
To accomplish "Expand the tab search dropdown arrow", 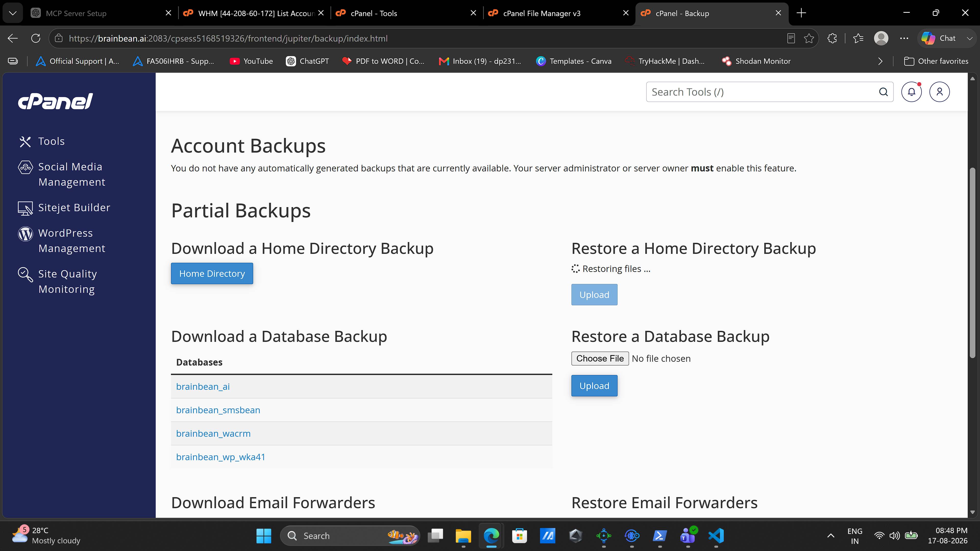I will 13,13.
